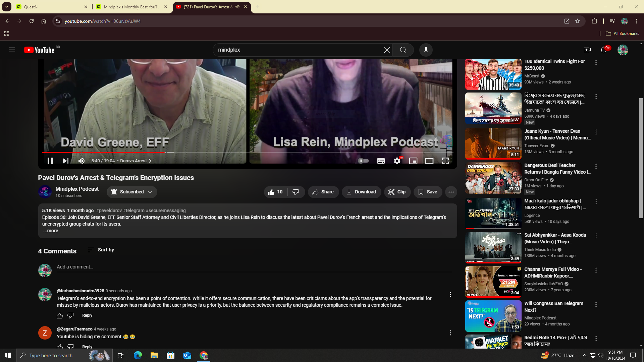Viewport: 644px width, 362px height.
Task: Open the @ZegaruTsemaco profile link
Action: coord(74,329)
